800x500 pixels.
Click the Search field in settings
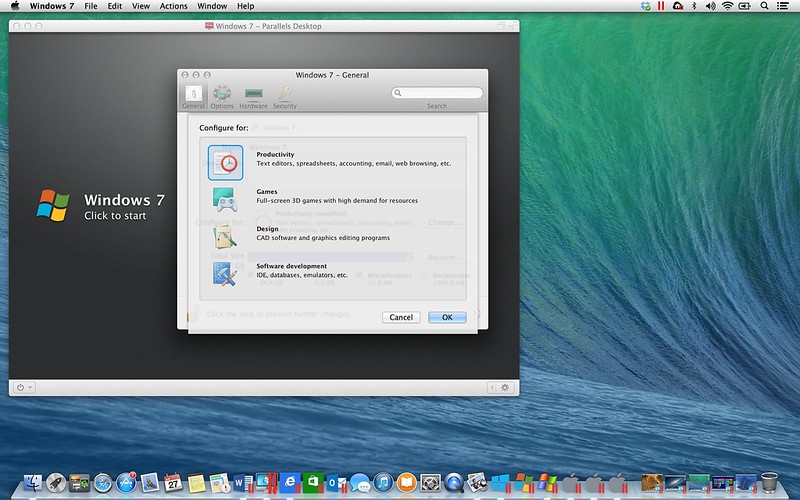[437, 93]
